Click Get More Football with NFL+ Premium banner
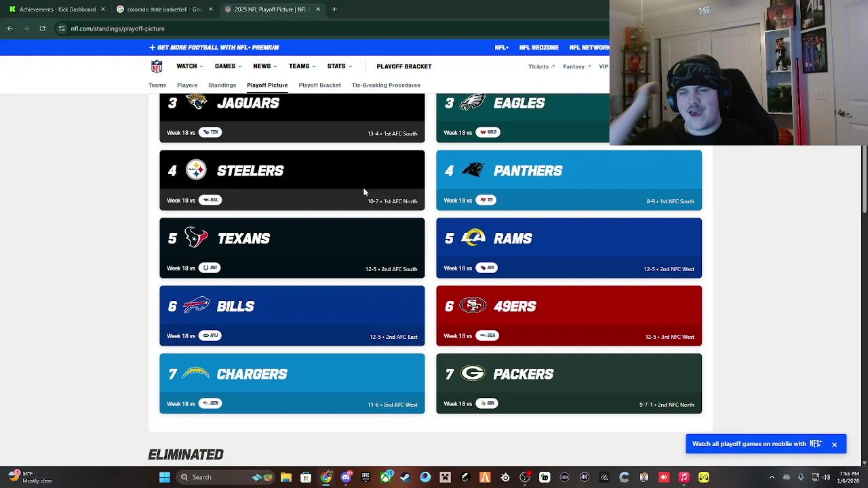 point(214,47)
